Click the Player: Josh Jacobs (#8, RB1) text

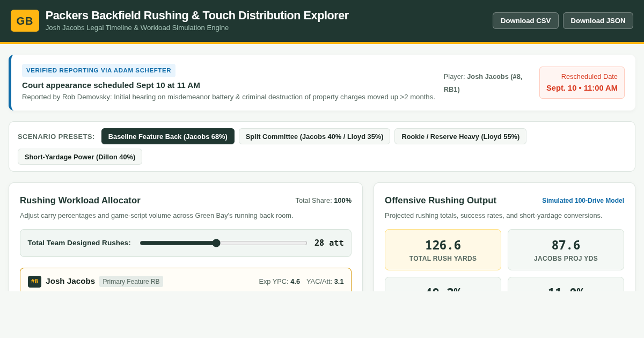483,83
